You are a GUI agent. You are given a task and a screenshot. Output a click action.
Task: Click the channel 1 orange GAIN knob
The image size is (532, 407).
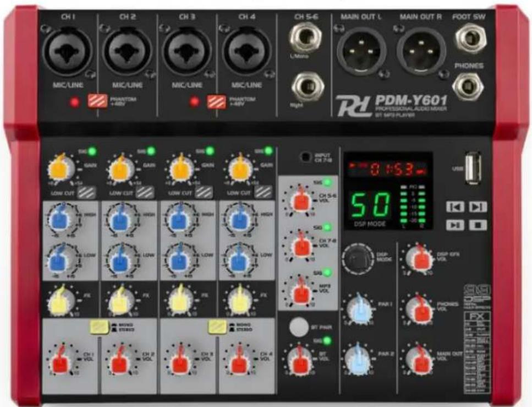(61, 168)
